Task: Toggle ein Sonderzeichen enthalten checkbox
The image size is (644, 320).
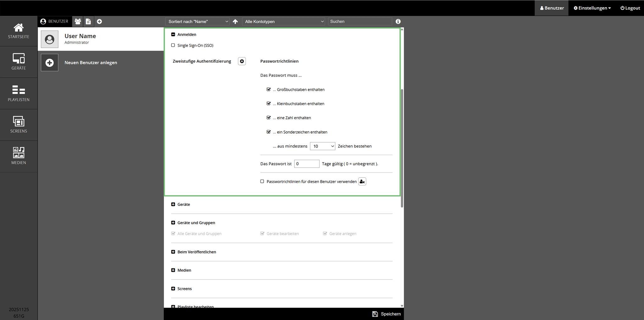Action: tap(269, 132)
